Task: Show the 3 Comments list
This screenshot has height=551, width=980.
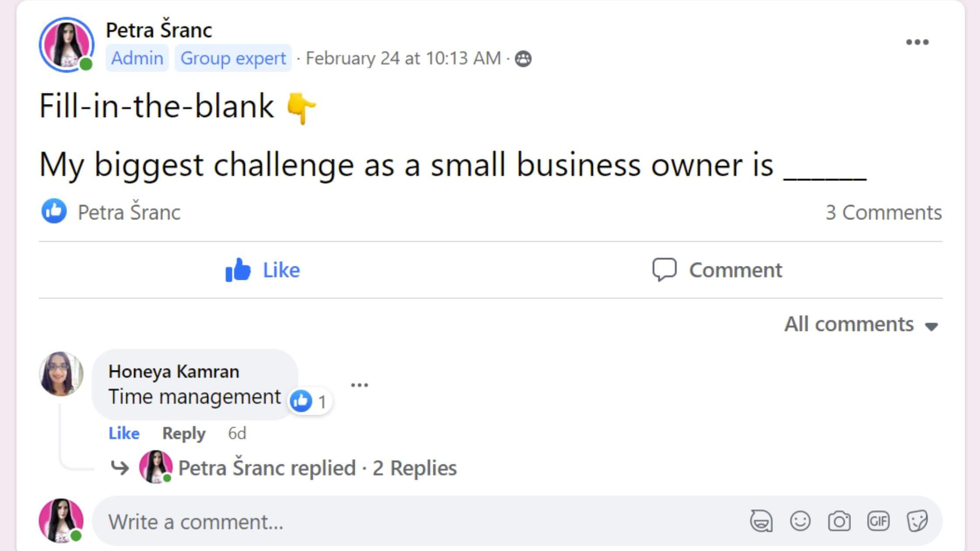Action: (x=883, y=213)
